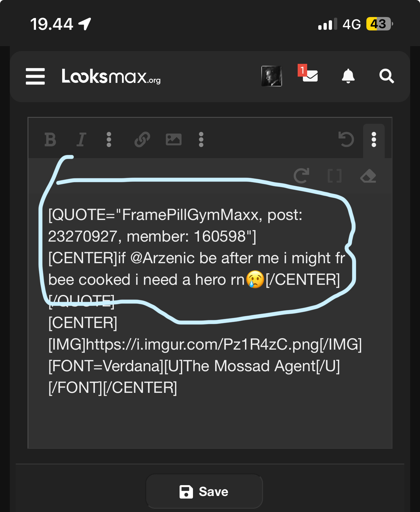
Task: Open your inbox showing 1 unread message
Action: 310,76
